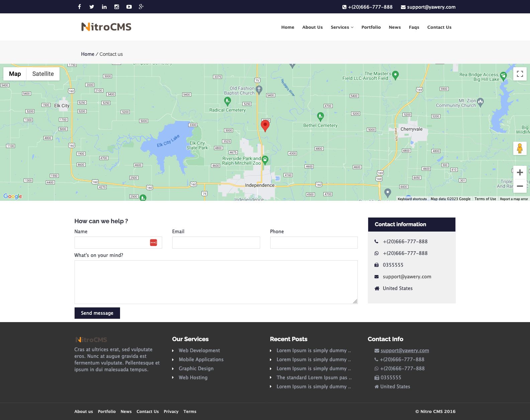Open map Terms of Use link
This screenshot has width=530, height=420.
[485, 199]
